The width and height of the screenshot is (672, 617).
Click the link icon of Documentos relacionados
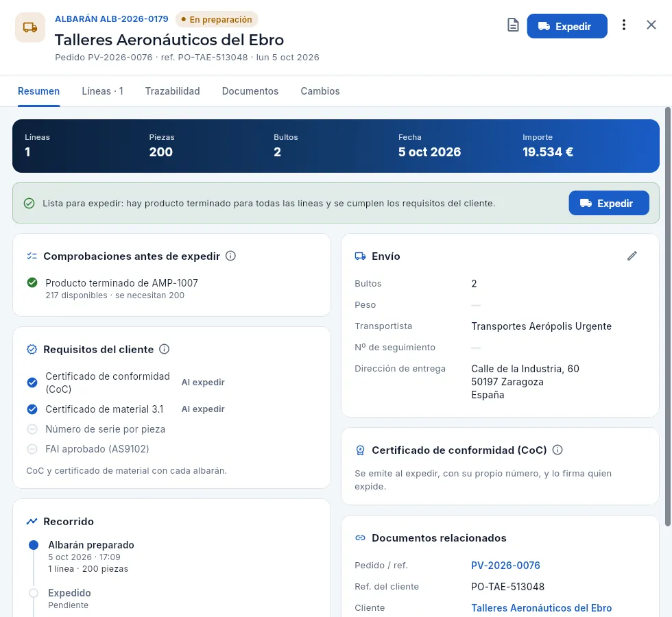coord(361,537)
